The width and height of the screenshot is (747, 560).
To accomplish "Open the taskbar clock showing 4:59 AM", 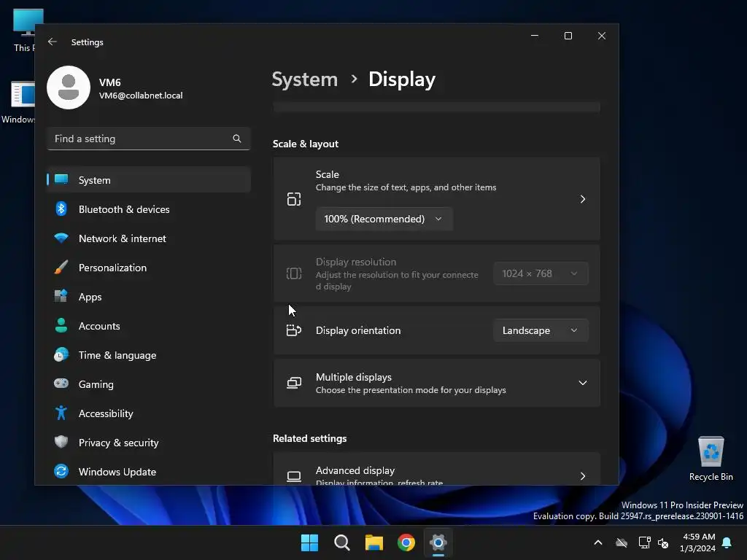I will 698,542.
